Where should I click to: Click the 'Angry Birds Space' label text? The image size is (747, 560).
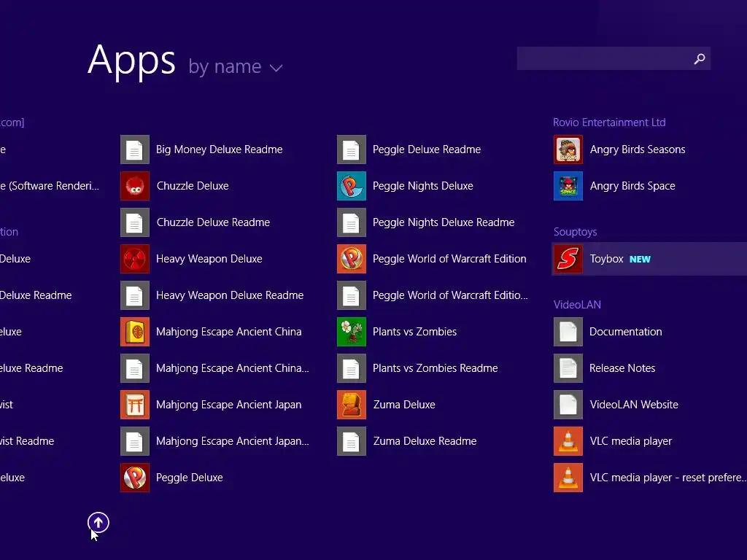coord(632,186)
